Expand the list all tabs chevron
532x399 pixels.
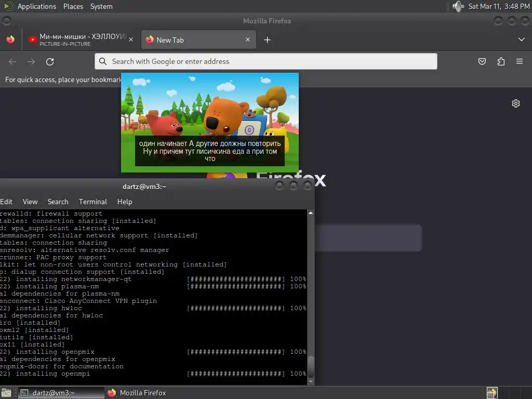click(x=522, y=39)
